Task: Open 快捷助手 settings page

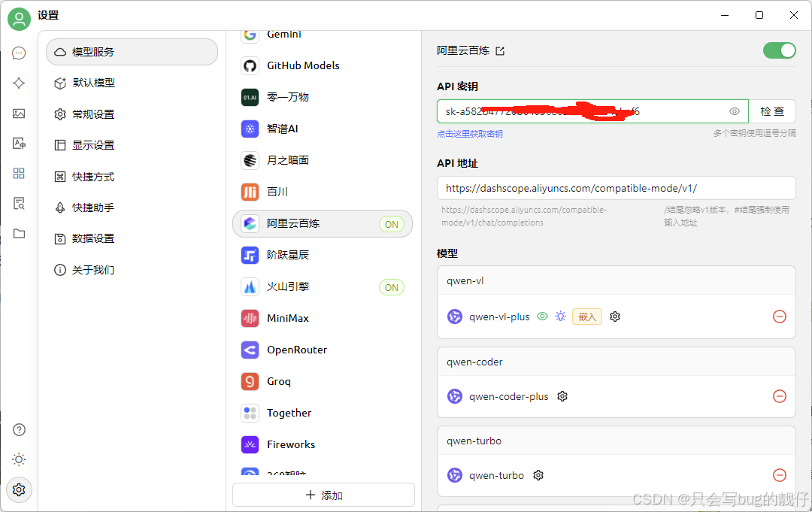Action: pyautogui.click(x=132, y=208)
